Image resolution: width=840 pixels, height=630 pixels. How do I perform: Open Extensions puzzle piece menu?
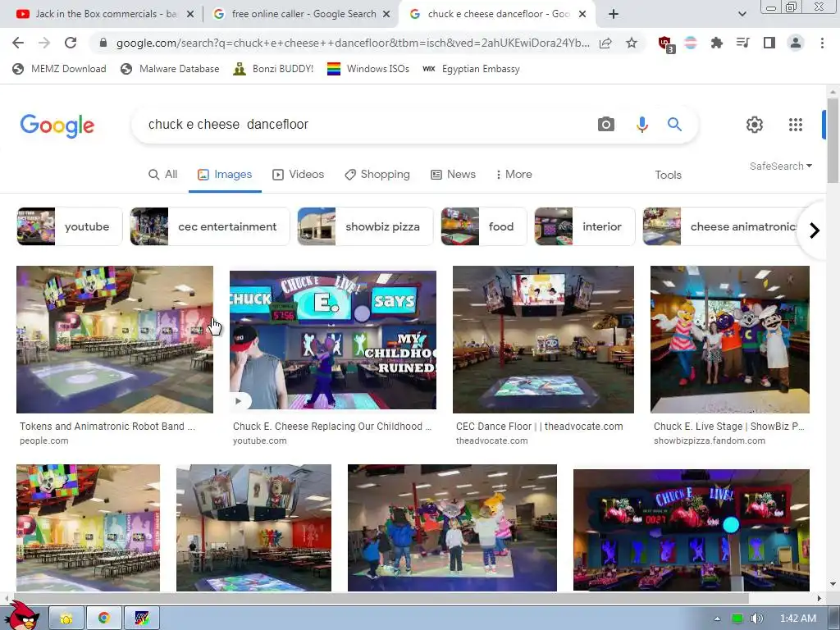point(716,43)
